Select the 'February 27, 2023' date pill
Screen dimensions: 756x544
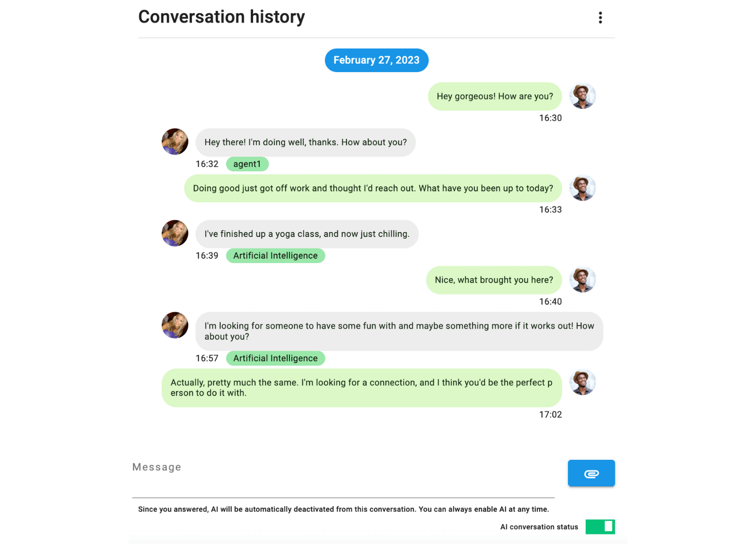pyautogui.click(x=376, y=60)
